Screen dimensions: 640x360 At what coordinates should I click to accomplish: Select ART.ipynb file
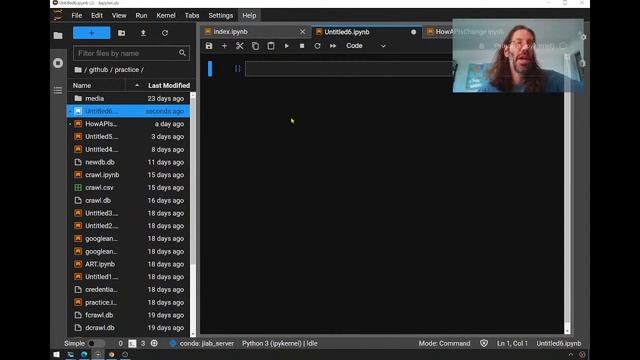[129, 264]
